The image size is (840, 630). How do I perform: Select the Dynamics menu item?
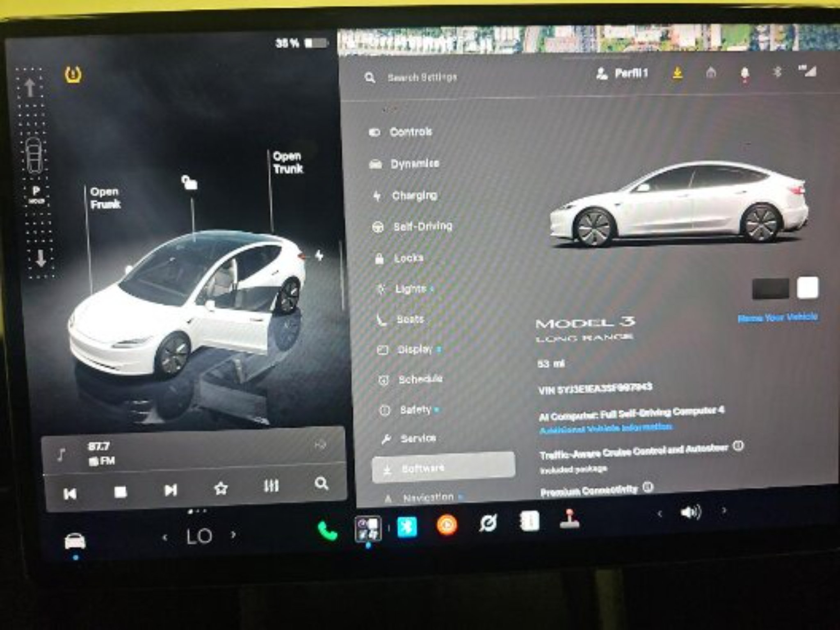coord(404,164)
